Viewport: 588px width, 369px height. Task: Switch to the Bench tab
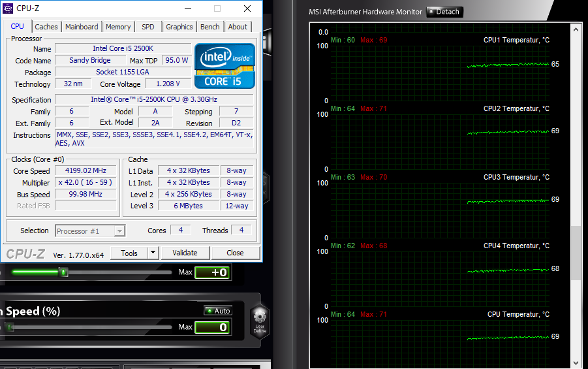[x=209, y=27]
